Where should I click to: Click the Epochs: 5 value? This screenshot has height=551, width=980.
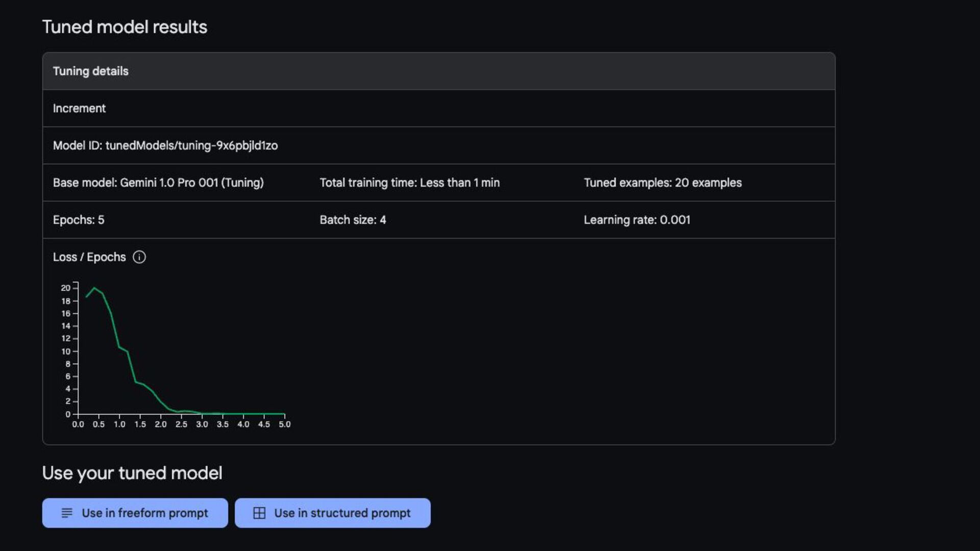click(x=79, y=220)
